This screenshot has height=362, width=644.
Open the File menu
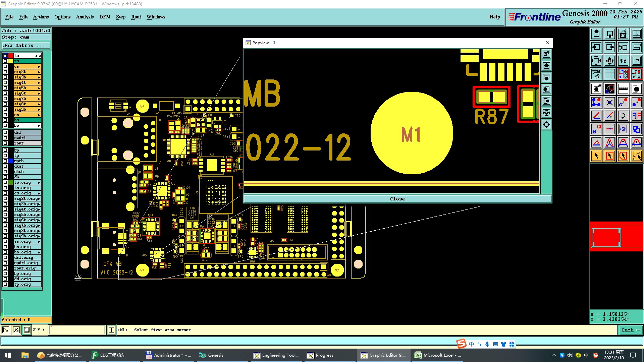[x=9, y=17]
